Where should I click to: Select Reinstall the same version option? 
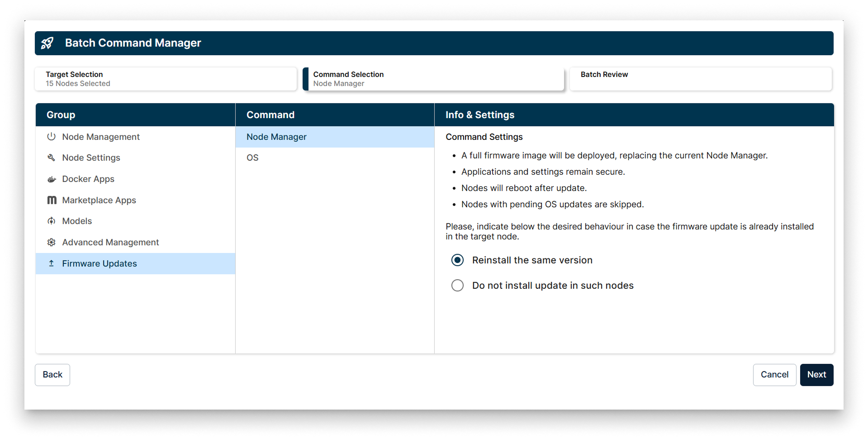[457, 260]
